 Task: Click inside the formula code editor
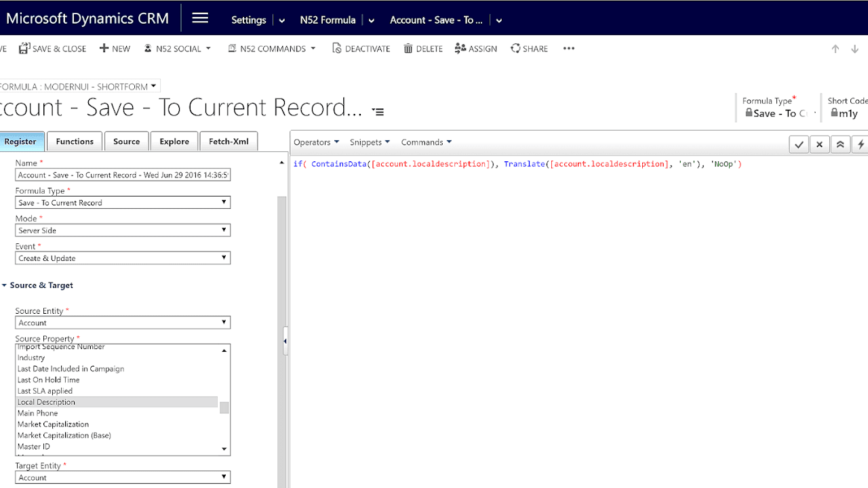(578, 322)
